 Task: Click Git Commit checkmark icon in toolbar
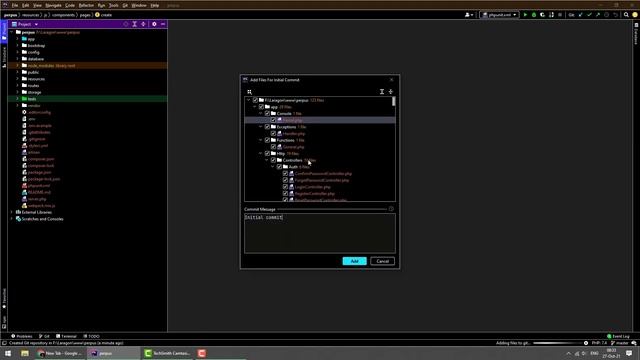pyautogui.click(x=589, y=15)
